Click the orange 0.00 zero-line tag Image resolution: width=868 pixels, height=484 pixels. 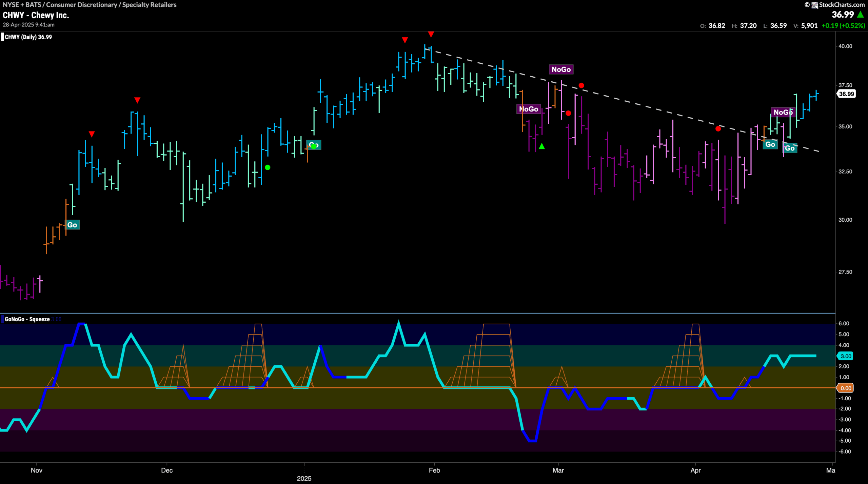(846, 388)
